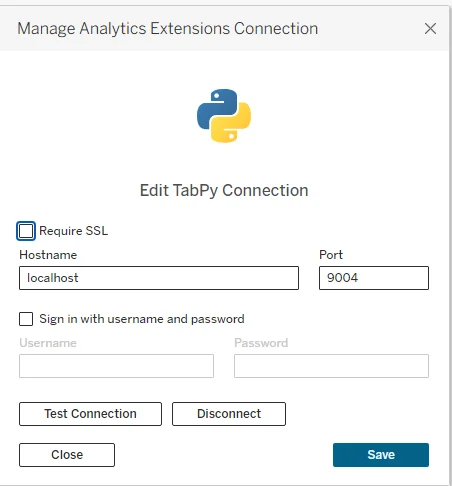Click the Require SSL label text

(x=74, y=231)
